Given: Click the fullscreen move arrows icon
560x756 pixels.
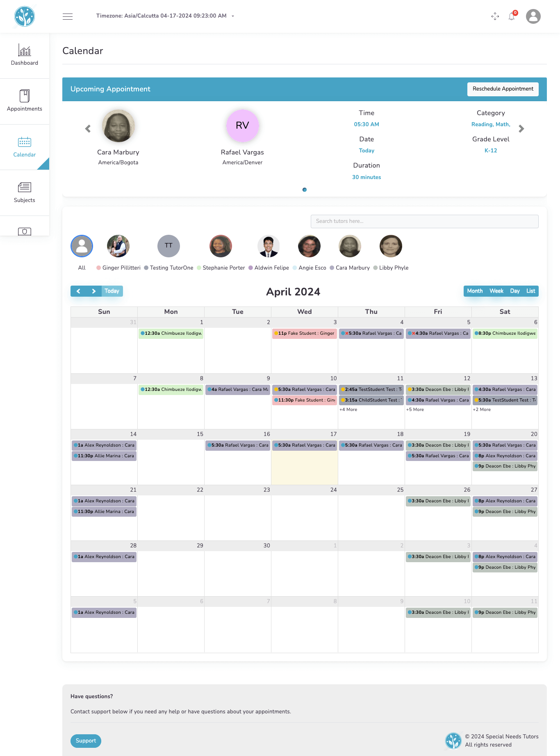Looking at the screenshot, I should coord(495,16).
